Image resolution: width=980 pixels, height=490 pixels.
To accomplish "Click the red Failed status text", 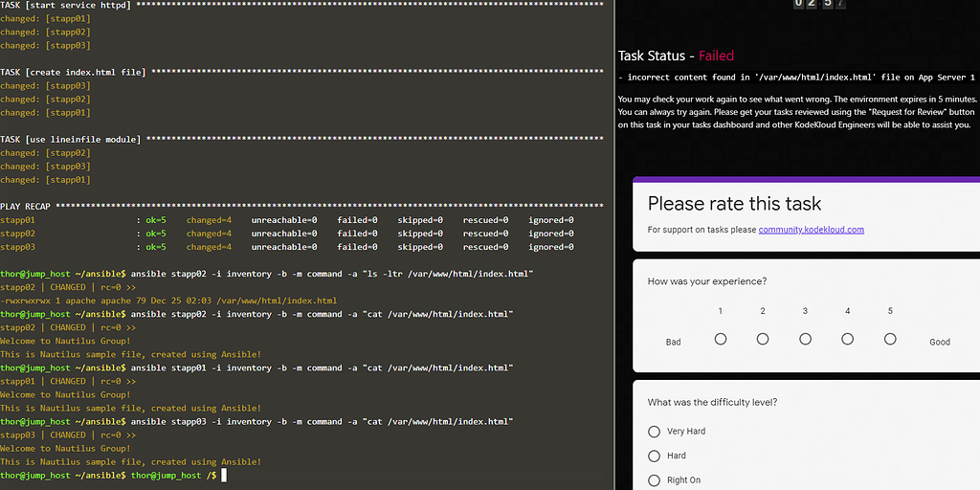I will tap(716, 56).
